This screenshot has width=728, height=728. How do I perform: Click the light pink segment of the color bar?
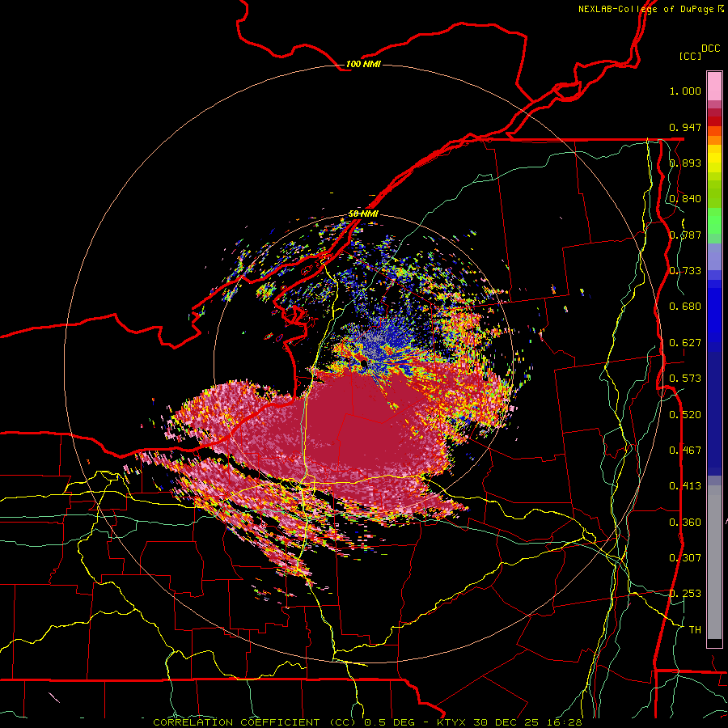(x=714, y=87)
